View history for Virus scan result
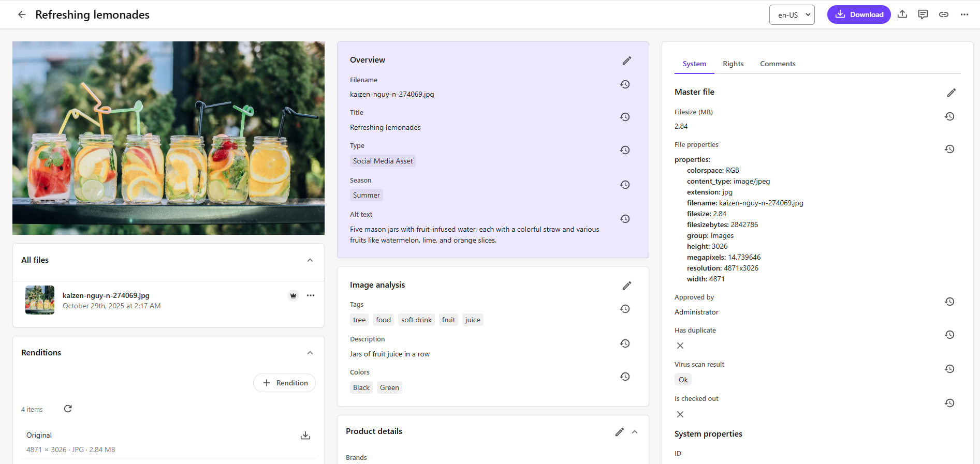The width and height of the screenshot is (980, 464). pyautogui.click(x=949, y=369)
